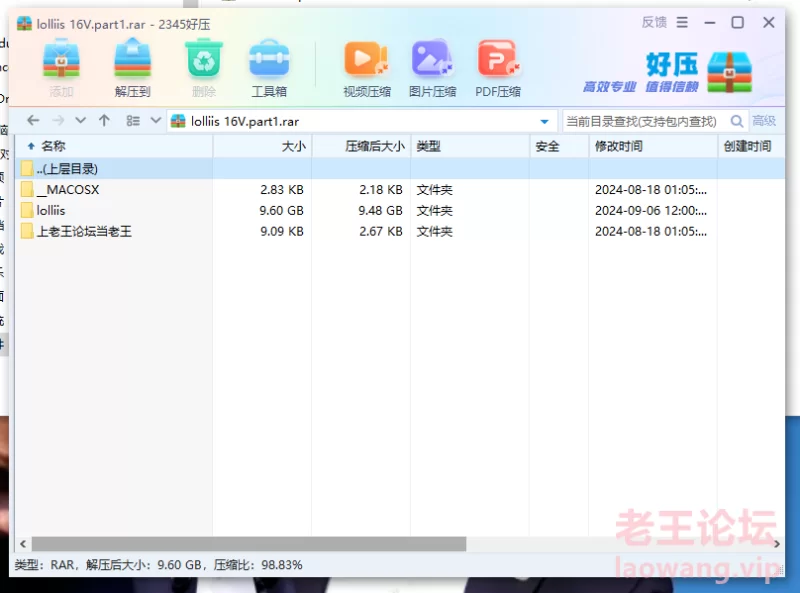This screenshot has height=593, width=800.
Task: Open the address path dropdown arrow
Action: (544, 121)
